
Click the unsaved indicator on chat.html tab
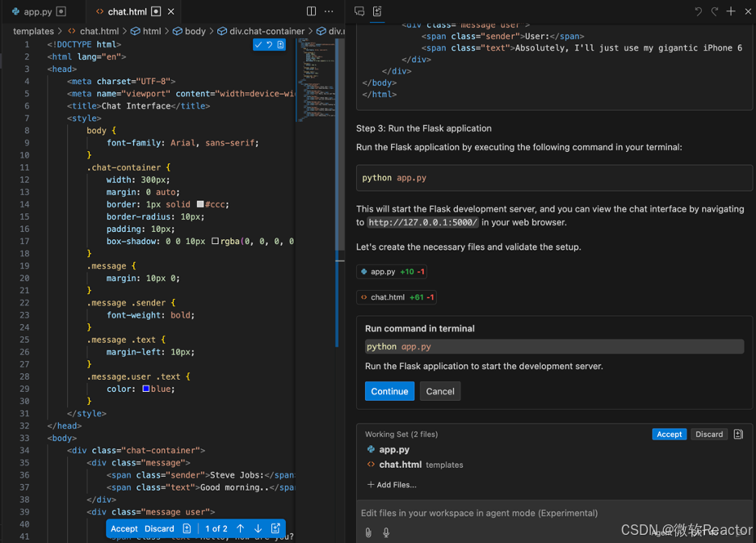[x=156, y=11]
